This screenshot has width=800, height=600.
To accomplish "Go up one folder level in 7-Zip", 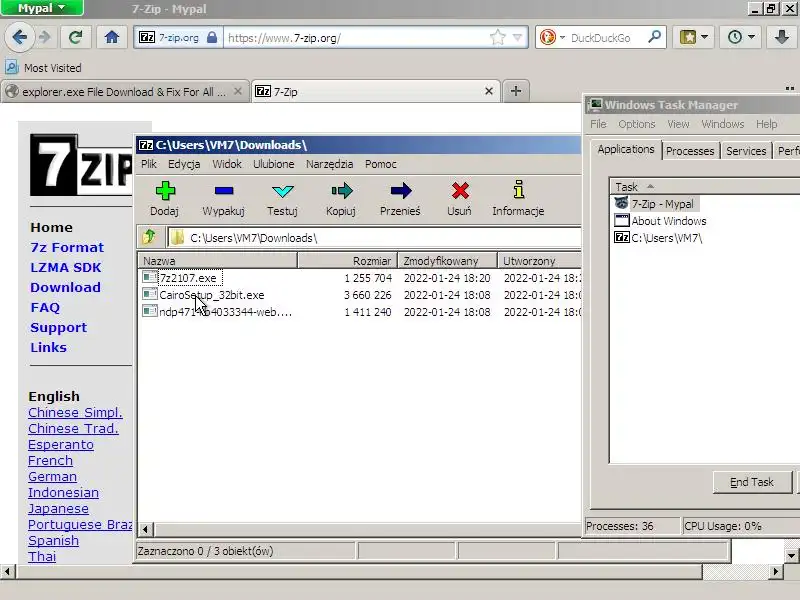I will click(x=150, y=237).
